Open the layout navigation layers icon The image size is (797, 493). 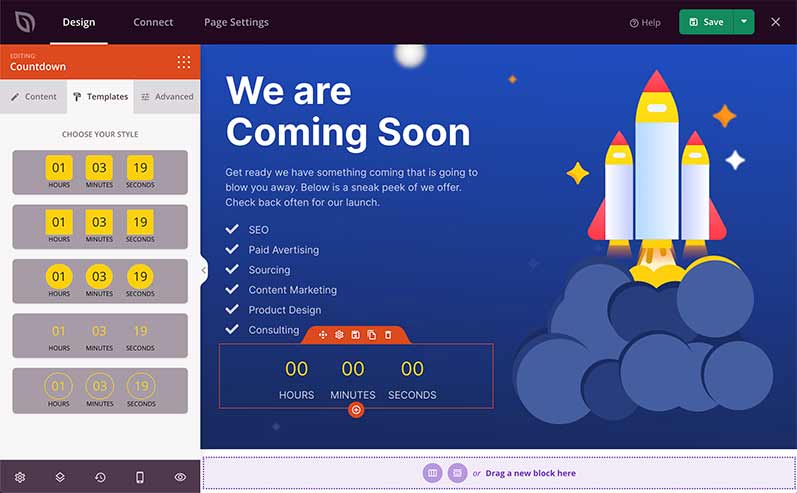(x=60, y=477)
